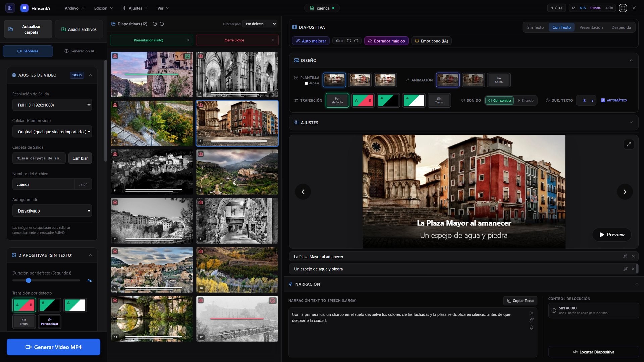Choose the Sin Anim. animation option
This screenshot has width=644, height=362.
pyautogui.click(x=499, y=80)
